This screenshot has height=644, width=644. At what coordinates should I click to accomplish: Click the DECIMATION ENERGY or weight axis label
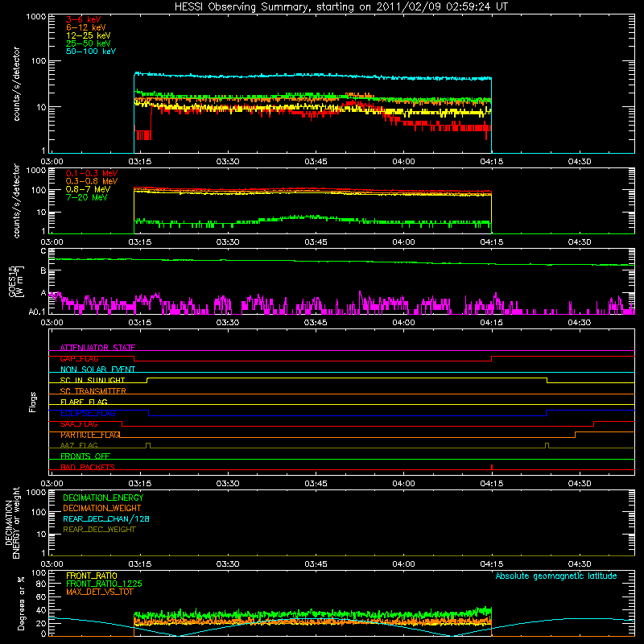click(12, 522)
